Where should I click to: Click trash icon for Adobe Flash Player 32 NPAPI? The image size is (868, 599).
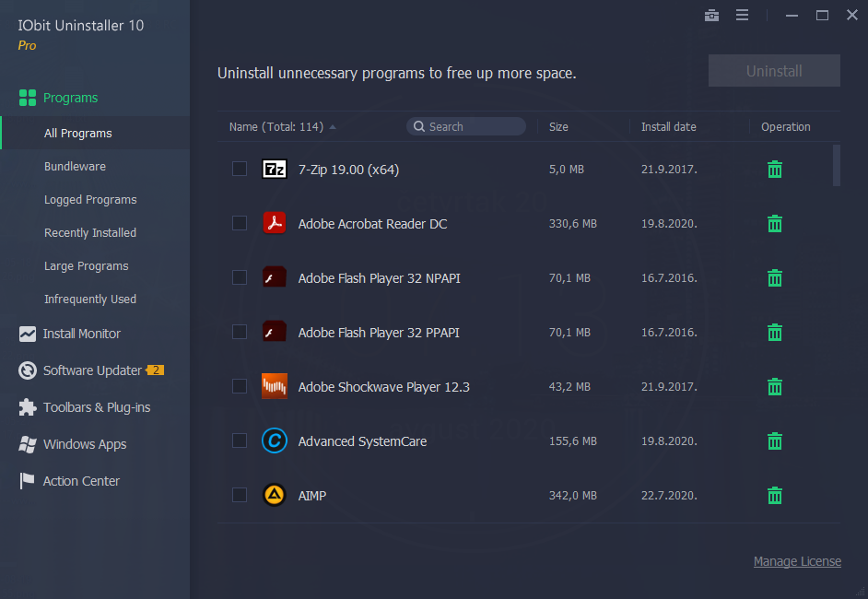pos(774,278)
